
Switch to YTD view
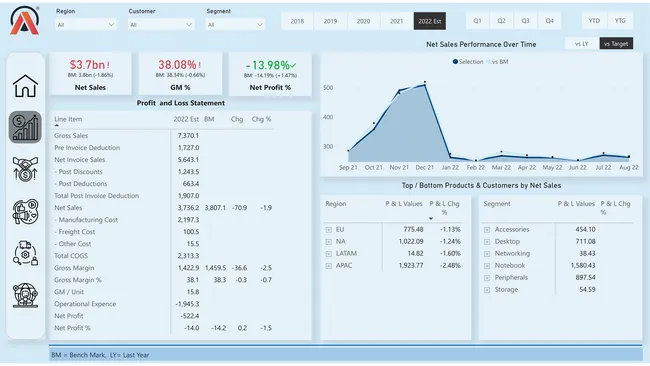click(x=594, y=21)
